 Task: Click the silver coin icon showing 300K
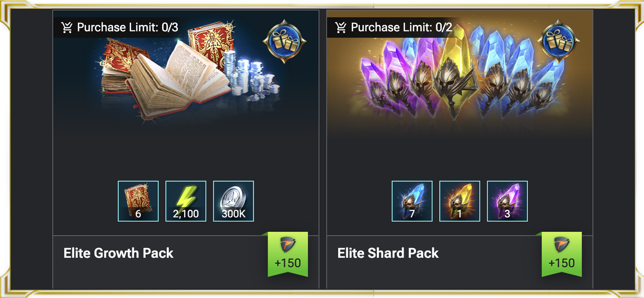click(233, 201)
